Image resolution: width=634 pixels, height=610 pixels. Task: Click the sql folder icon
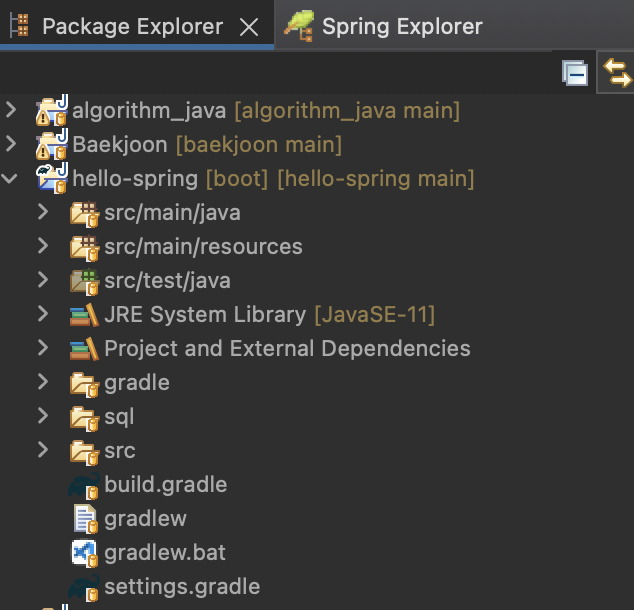click(84, 418)
